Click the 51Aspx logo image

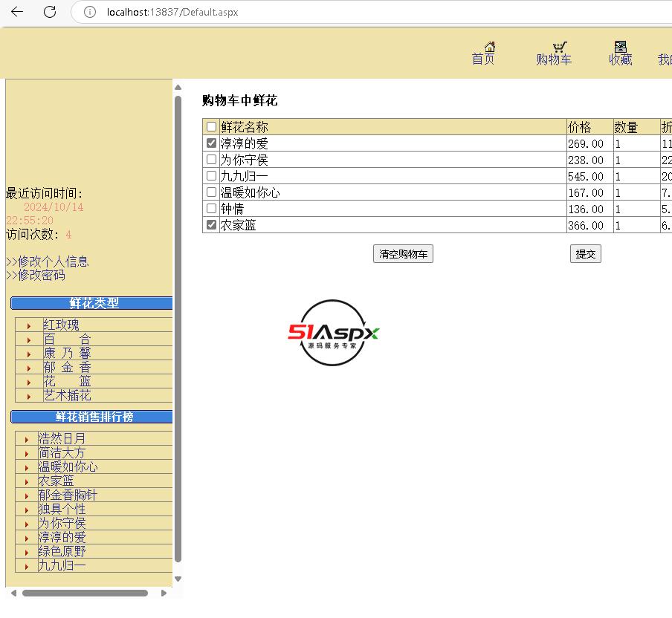point(334,333)
